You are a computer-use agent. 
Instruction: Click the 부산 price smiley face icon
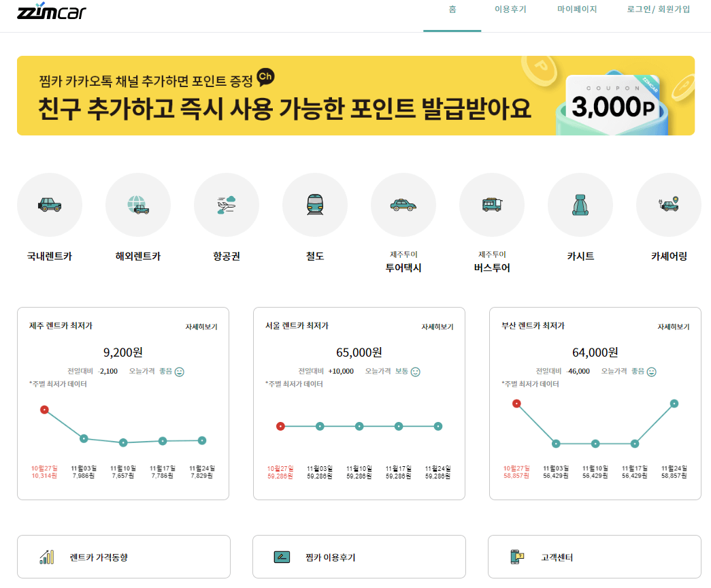pos(652,372)
